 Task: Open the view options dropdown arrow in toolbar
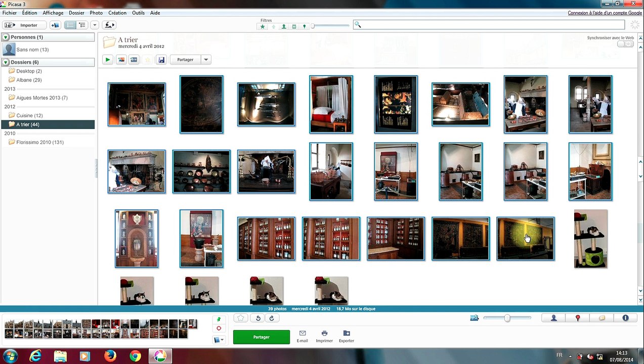coord(94,25)
